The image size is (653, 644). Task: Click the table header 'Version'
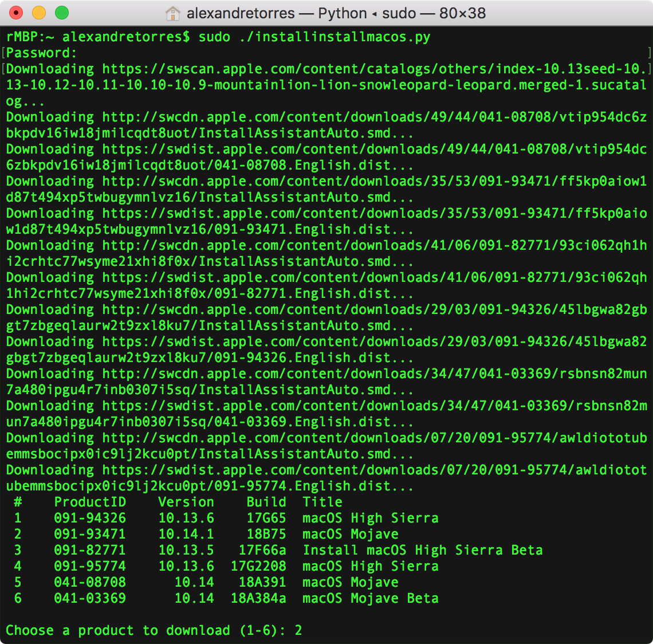click(186, 502)
